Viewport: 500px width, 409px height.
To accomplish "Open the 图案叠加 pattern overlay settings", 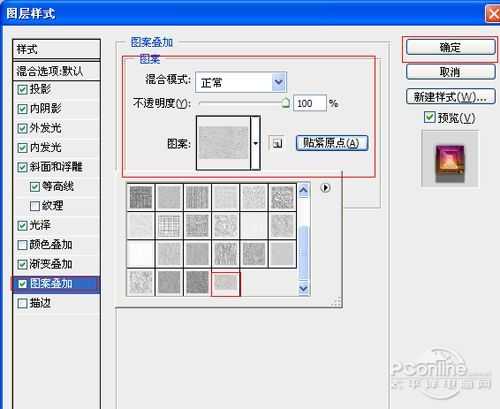I will coord(51,284).
